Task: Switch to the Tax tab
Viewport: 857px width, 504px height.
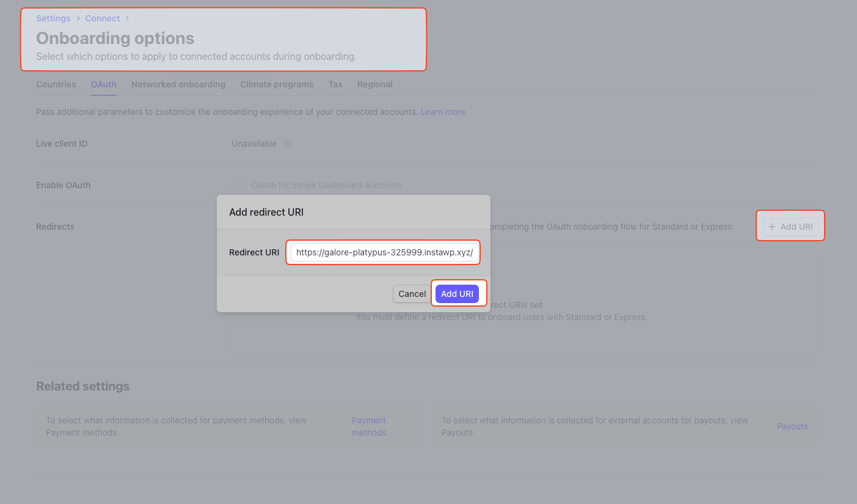Action: pyautogui.click(x=335, y=84)
